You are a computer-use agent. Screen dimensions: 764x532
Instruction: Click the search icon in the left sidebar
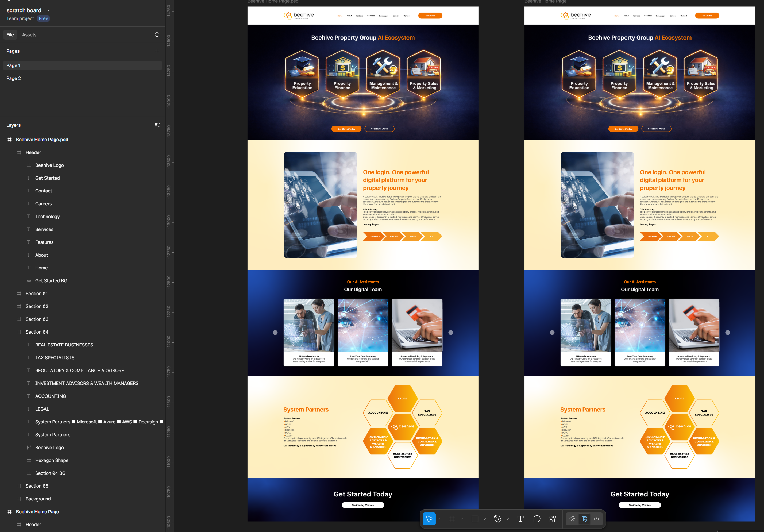(157, 34)
